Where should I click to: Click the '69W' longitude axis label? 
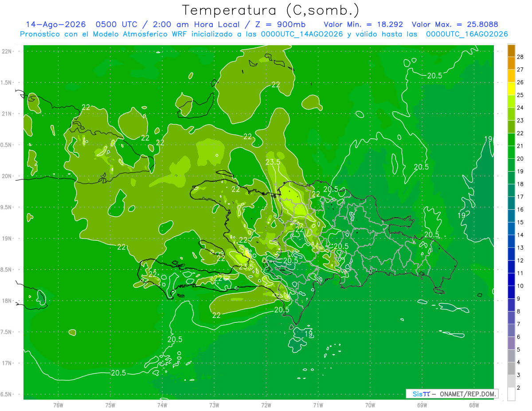coord(422,405)
